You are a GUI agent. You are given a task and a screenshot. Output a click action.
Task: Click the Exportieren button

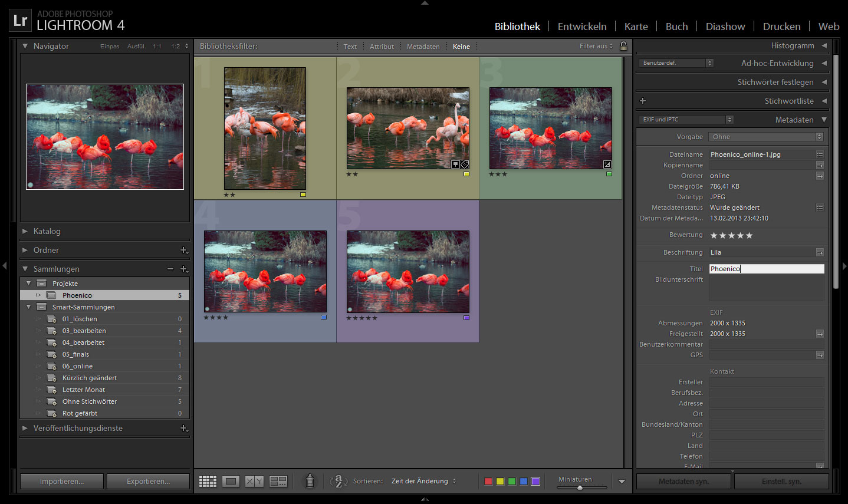(x=148, y=482)
